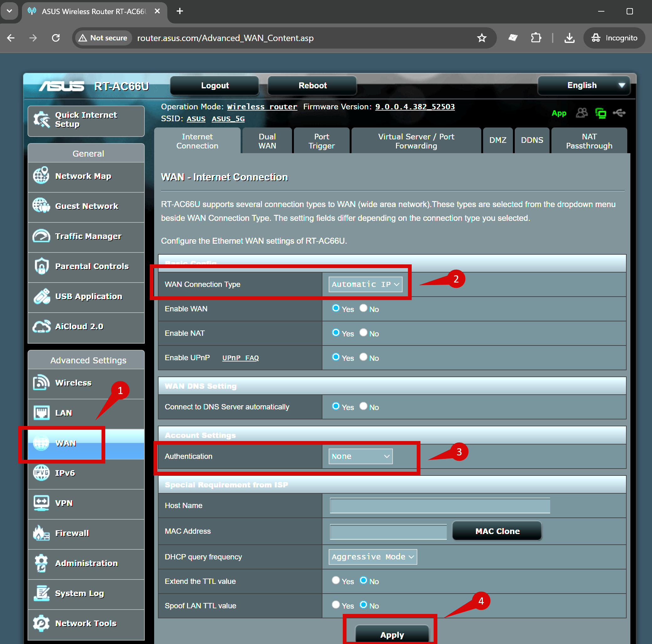Select Yes for Extend the TTL value
This screenshot has width=652, height=644.
[336, 580]
